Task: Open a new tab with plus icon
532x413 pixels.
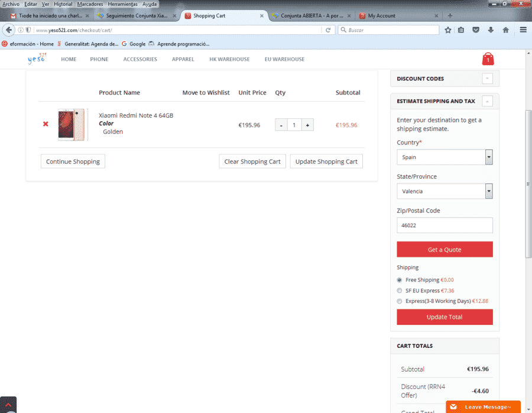Action: 450,15
